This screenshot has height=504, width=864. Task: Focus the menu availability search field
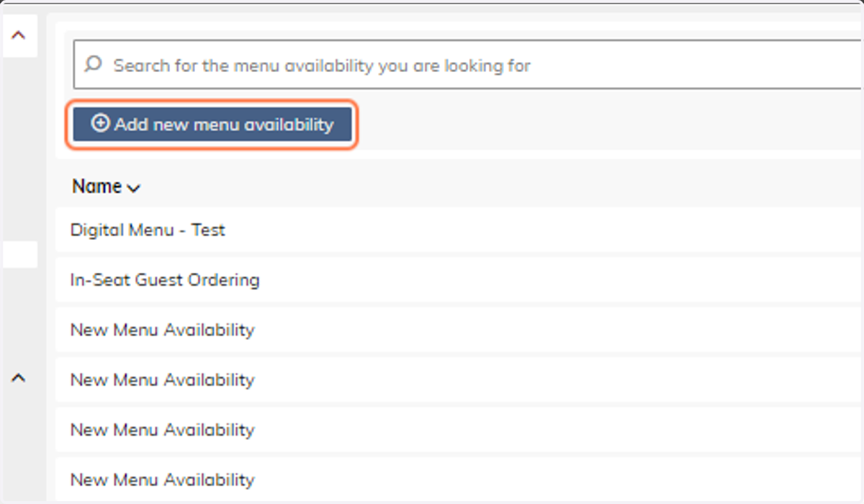coord(469,66)
